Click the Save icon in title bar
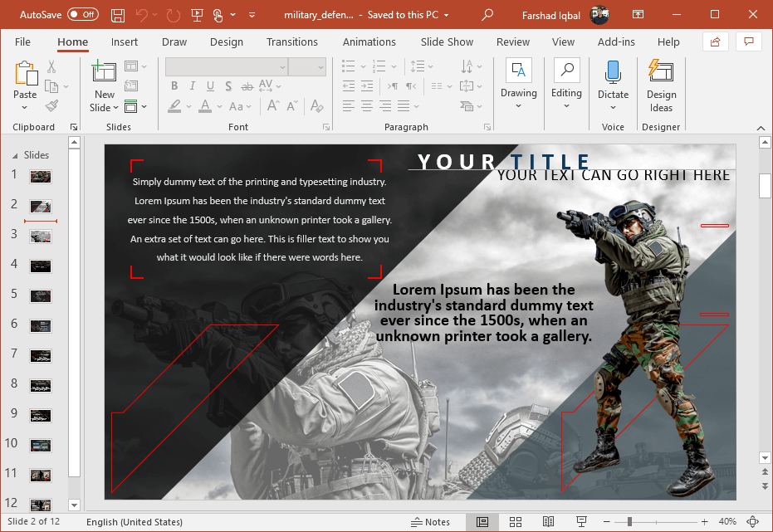 pos(118,15)
